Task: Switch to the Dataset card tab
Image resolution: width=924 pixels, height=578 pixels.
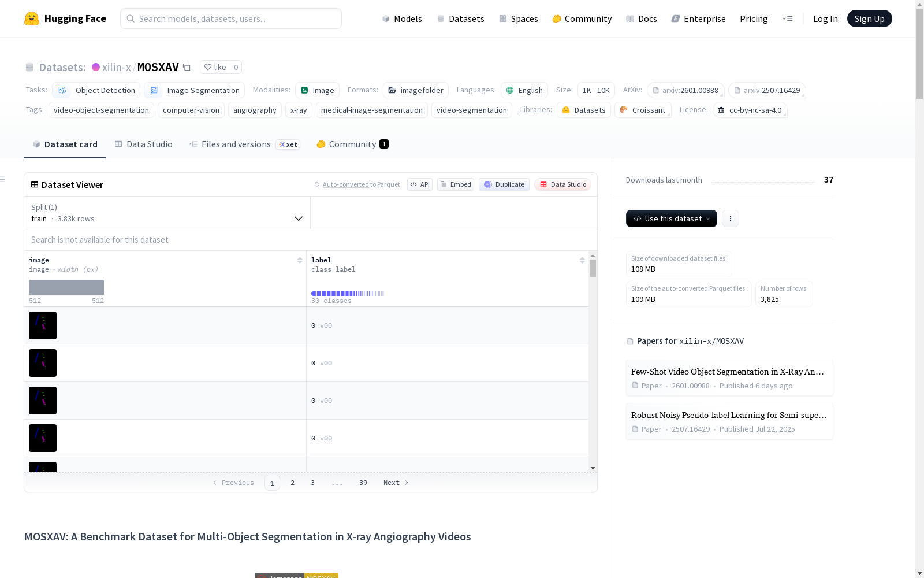Action: [x=65, y=144]
